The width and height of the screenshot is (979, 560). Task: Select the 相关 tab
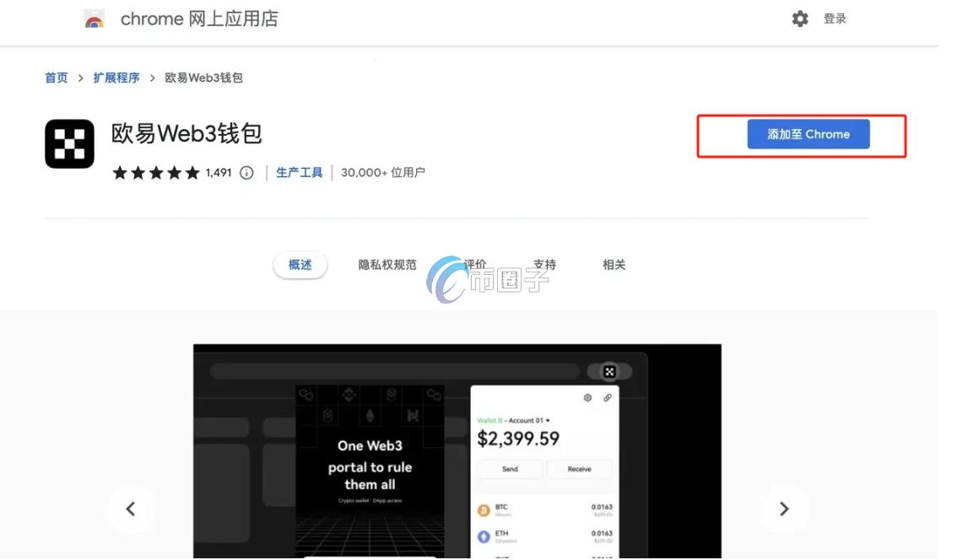coord(614,264)
